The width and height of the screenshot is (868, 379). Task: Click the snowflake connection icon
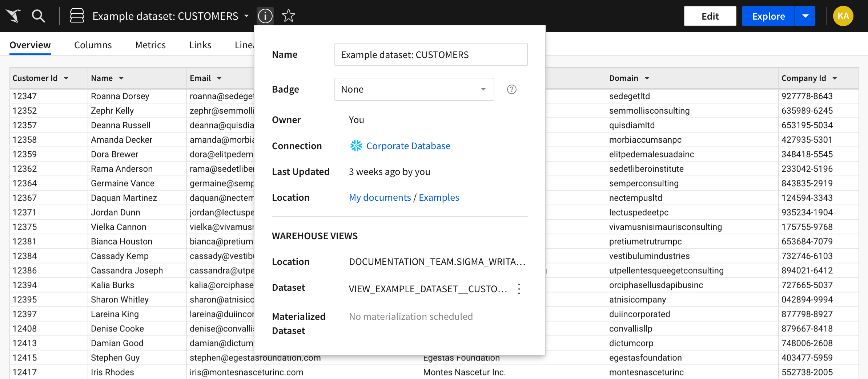coord(356,146)
